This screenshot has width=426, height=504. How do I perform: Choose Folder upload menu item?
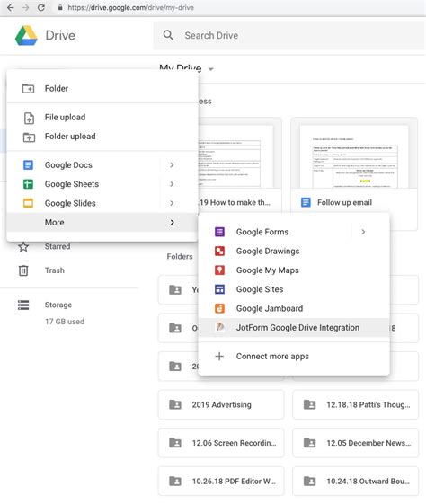click(x=102, y=137)
